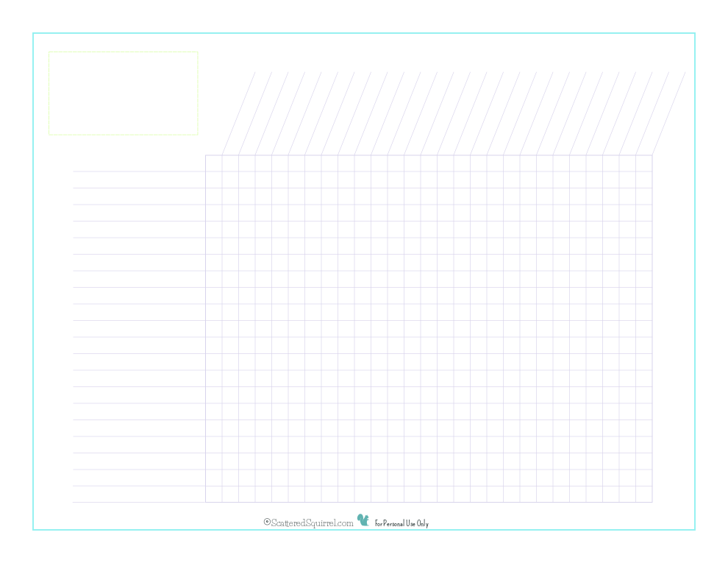Click the ©ScatteredSquirrel.com text
The height and width of the screenshot is (563, 728).
(308, 523)
